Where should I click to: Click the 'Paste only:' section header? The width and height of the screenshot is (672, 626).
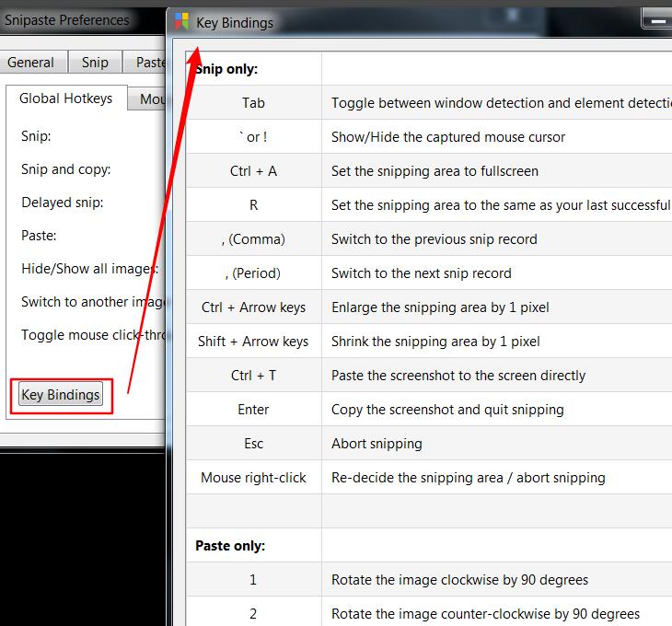click(230, 545)
